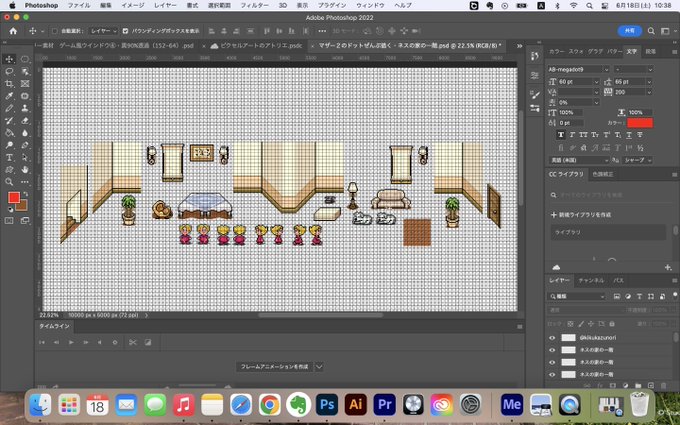The width and height of the screenshot is (680, 425).
Task: Switch to カラー panel tab
Action: click(x=557, y=51)
